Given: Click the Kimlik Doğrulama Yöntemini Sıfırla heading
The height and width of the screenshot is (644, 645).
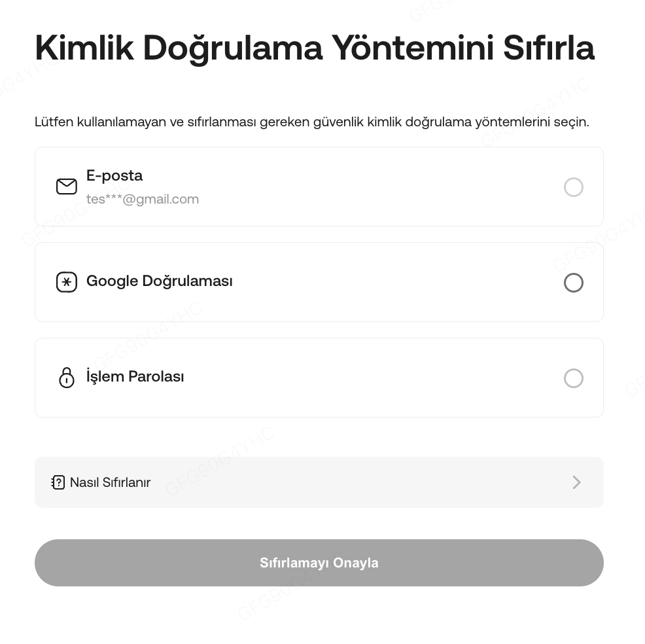Looking at the screenshot, I should click(314, 48).
